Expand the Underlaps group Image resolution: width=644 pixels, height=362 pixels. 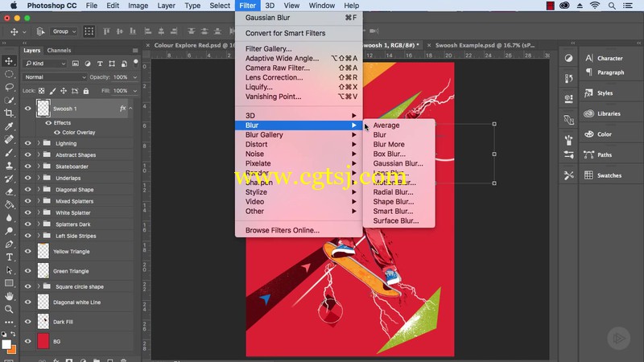[39, 178]
